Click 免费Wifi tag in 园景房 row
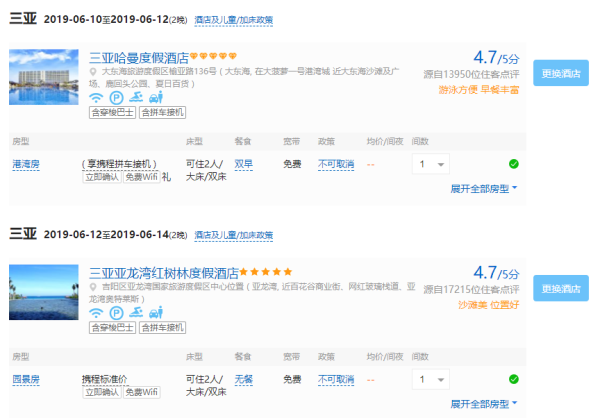The width and height of the screenshot is (600, 418). (142, 392)
